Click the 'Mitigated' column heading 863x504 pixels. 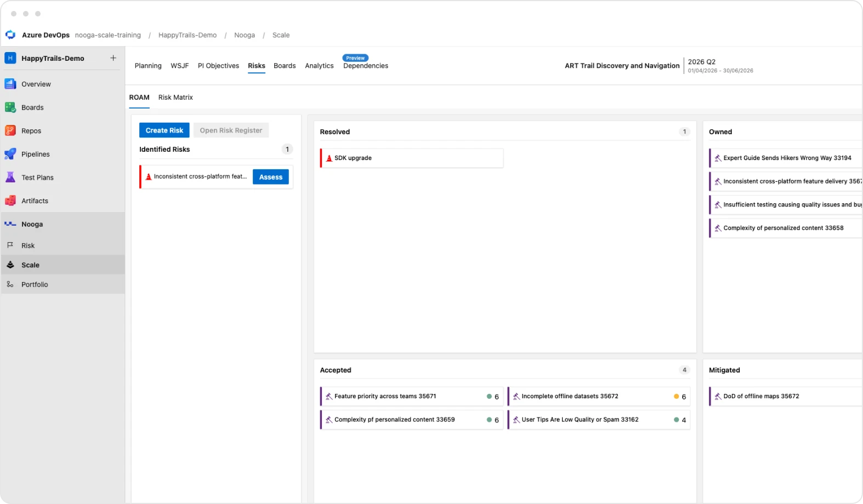click(x=724, y=370)
